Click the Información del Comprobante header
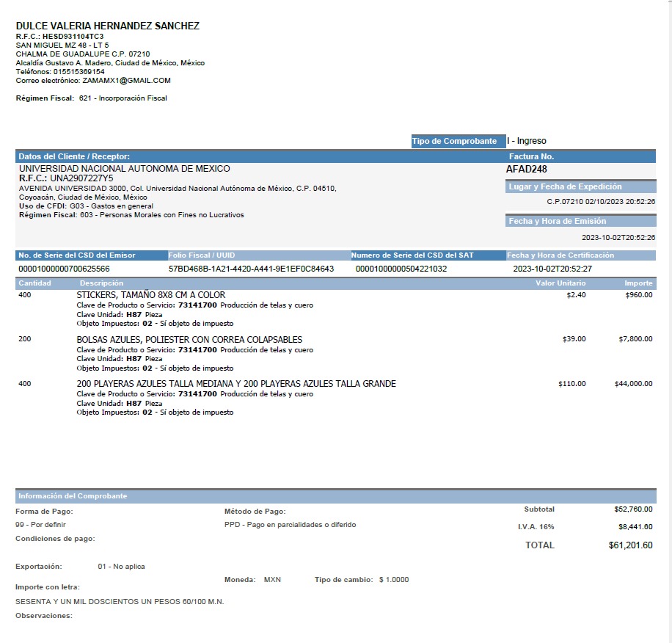 [73, 496]
